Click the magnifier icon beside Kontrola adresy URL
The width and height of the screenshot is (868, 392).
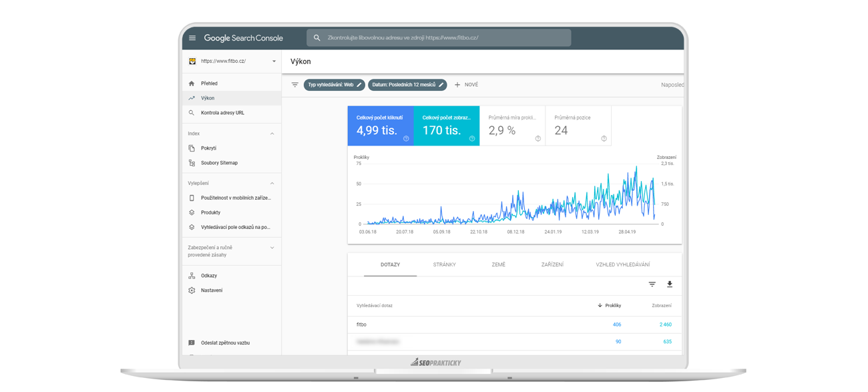(x=192, y=113)
